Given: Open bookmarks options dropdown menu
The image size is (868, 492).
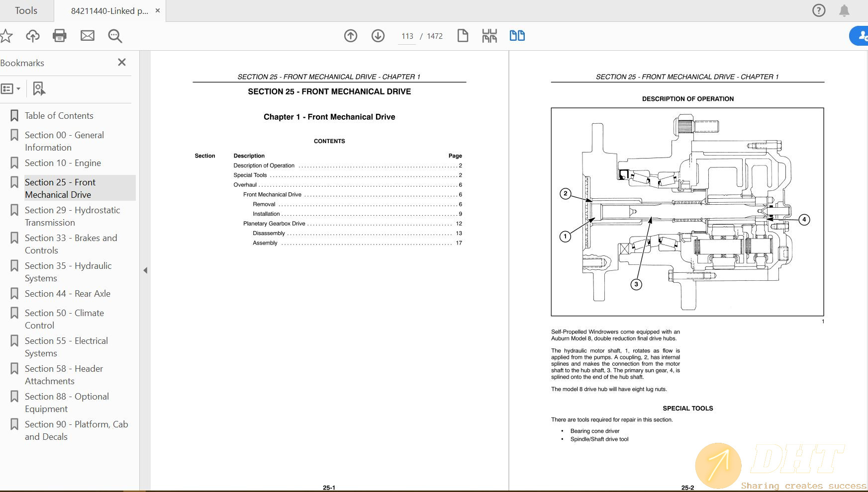Looking at the screenshot, I should (x=11, y=89).
